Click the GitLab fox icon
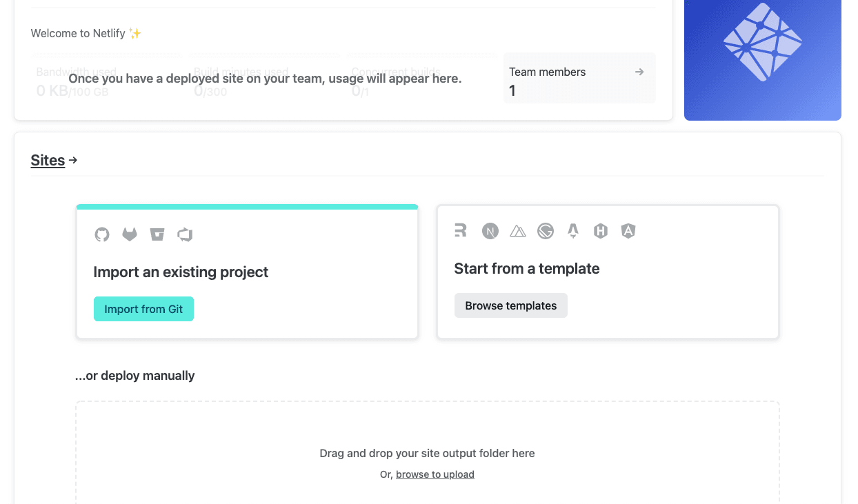 coord(130,234)
